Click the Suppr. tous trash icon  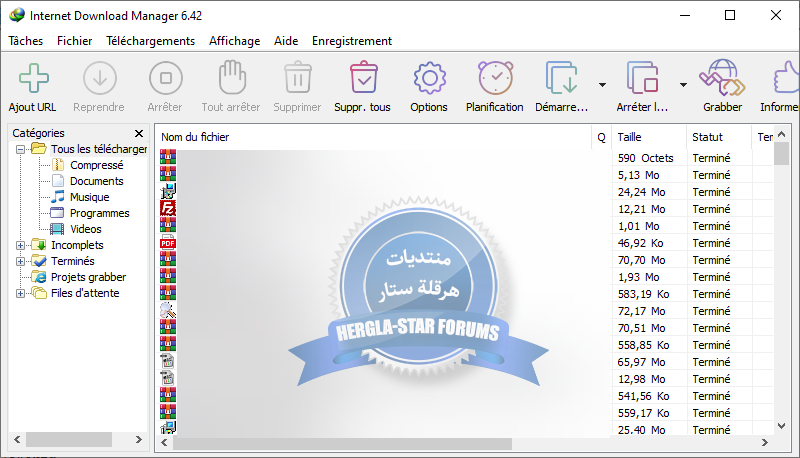[x=363, y=77]
